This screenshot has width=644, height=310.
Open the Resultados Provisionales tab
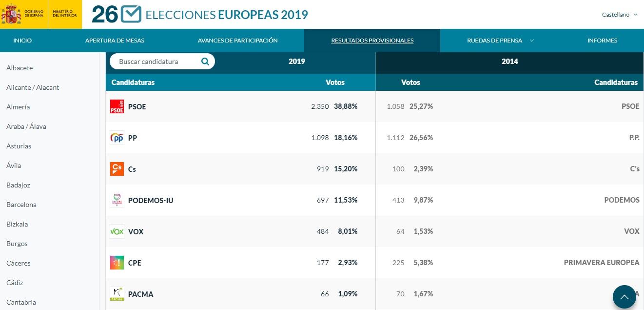tap(372, 41)
